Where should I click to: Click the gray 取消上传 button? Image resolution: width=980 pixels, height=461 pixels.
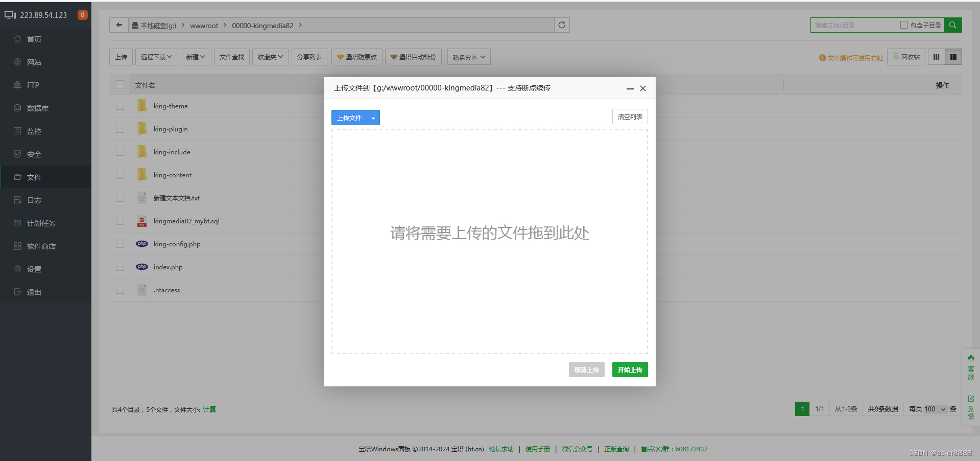[587, 370]
